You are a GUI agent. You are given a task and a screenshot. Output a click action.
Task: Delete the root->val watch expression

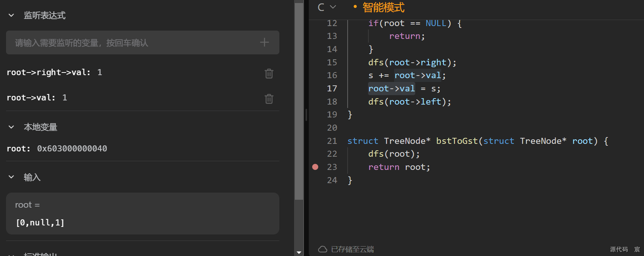pyautogui.click(x=269, y=99)
